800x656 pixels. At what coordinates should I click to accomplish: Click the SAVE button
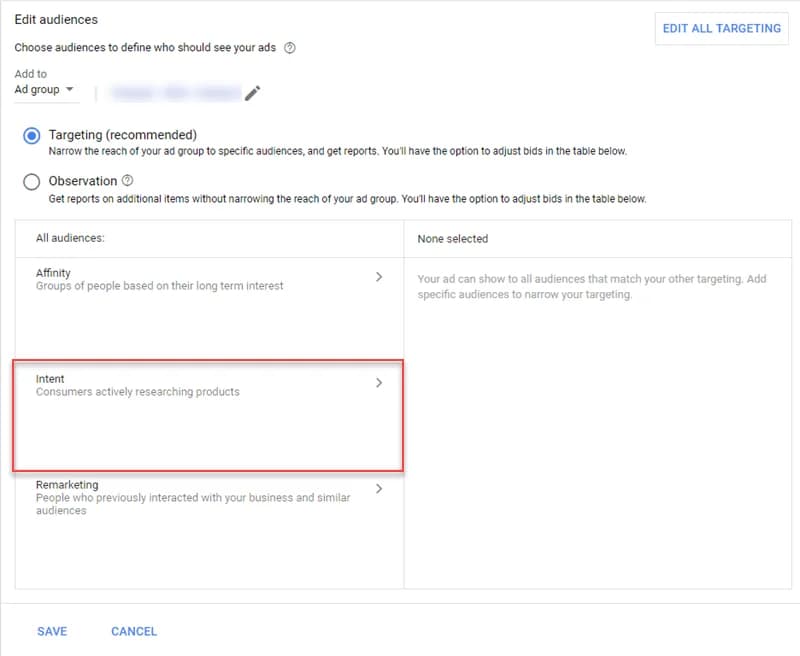click(52, 632)
